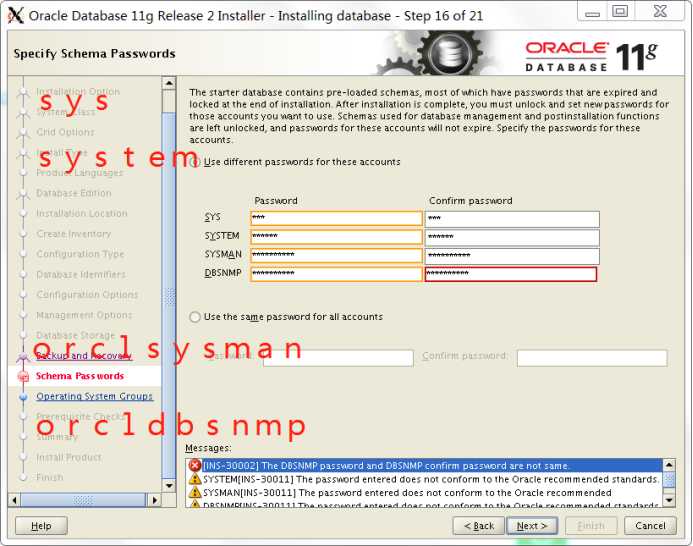
Task: Click the step list horizontal scrollbar thumb
Action: [84, 500]
